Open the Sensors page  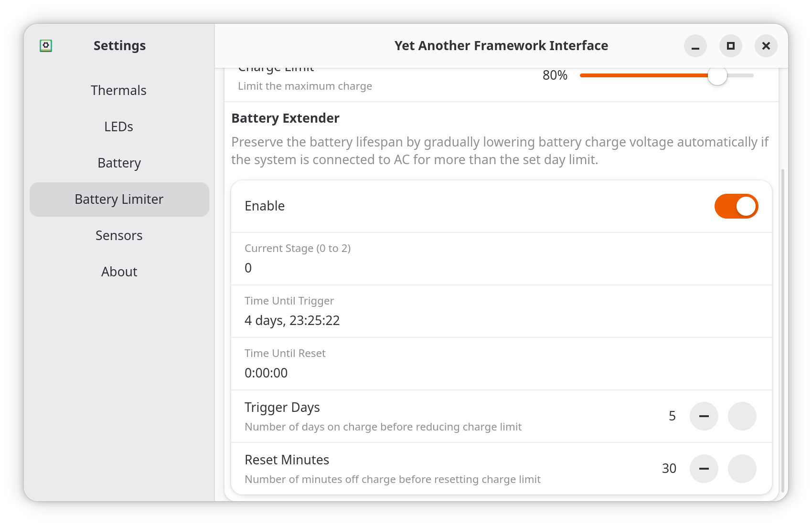(x=119, y=235)
